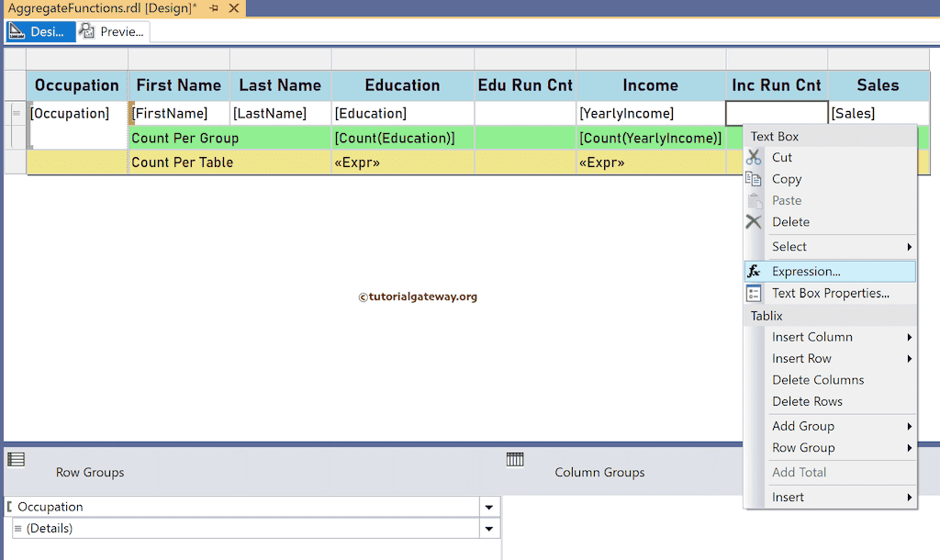The width and height of the screenshot is (940, 560).
Task: Select the Edu Run Cnt header cell
Action: pyautogui.click(x=525, y=85)
